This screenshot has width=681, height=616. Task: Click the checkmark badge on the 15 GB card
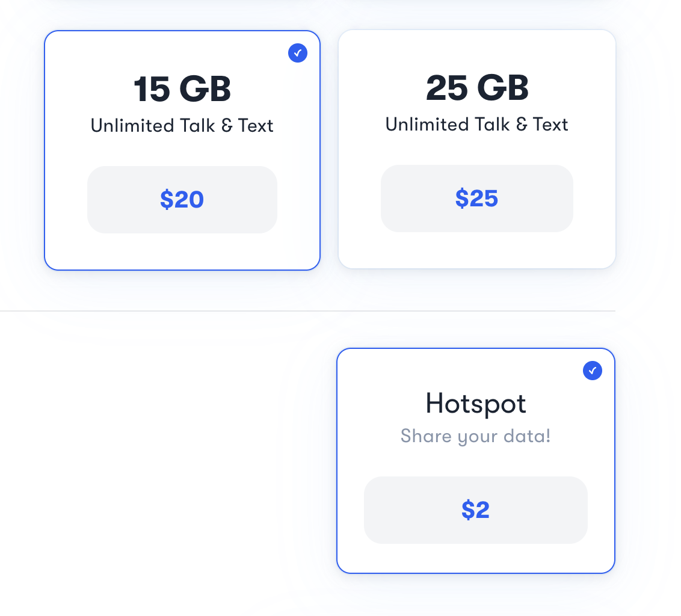pos(298,53)
